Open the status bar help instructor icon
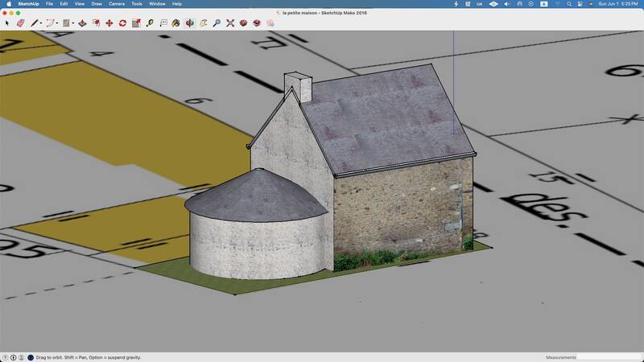Viewport: 644px width, 362px height. [31, 357]
